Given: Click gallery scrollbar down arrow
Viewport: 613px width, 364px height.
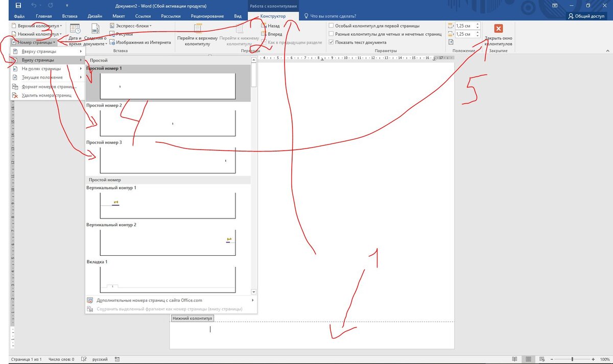Looking at the screenshot, I should click(x=254, y=292).
